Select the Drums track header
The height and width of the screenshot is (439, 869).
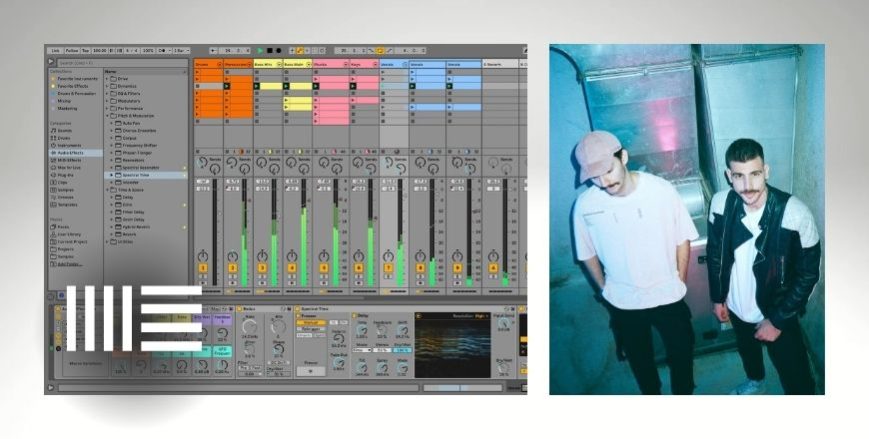[208, 64]
